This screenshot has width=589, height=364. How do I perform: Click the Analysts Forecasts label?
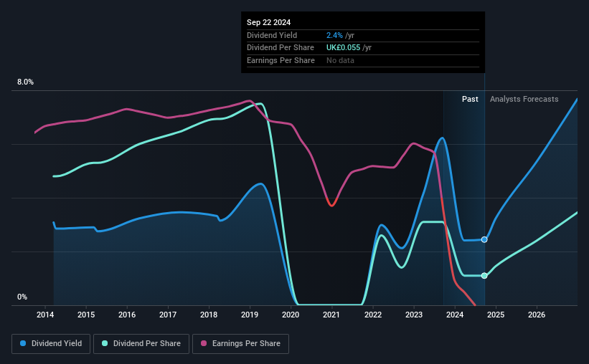coord(524,99)
